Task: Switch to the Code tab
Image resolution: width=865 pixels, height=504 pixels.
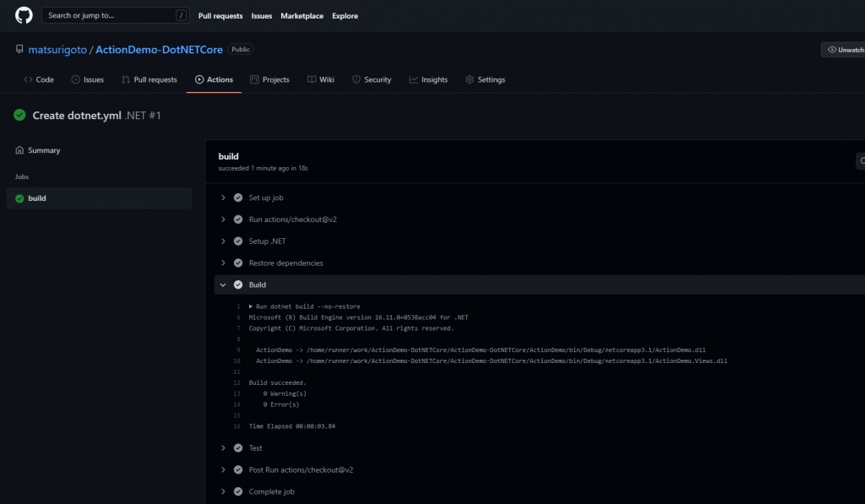Action: click(x=39, y=79)
